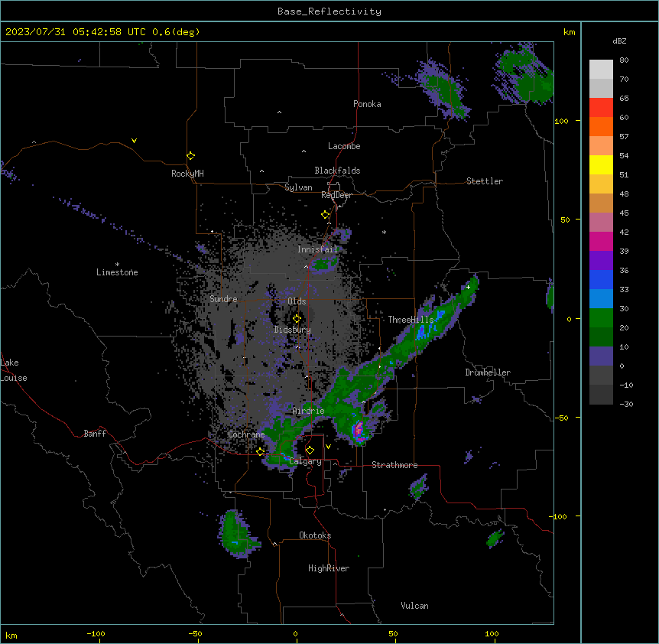Click the Sundre label
Screen dimensions: 659x644
pyautogui.click(x=223, y=299)
